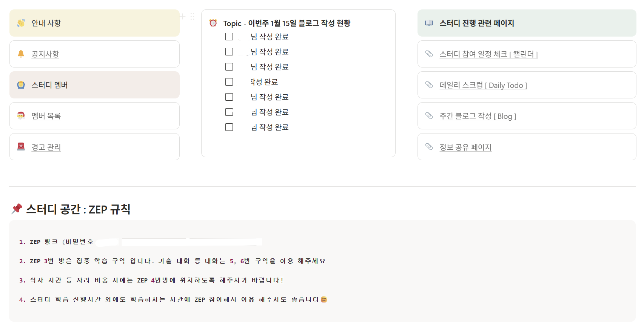Click the plus button to add a block
Screen dimensions: 644x327
pyautogui.click(x=183, y=17)
